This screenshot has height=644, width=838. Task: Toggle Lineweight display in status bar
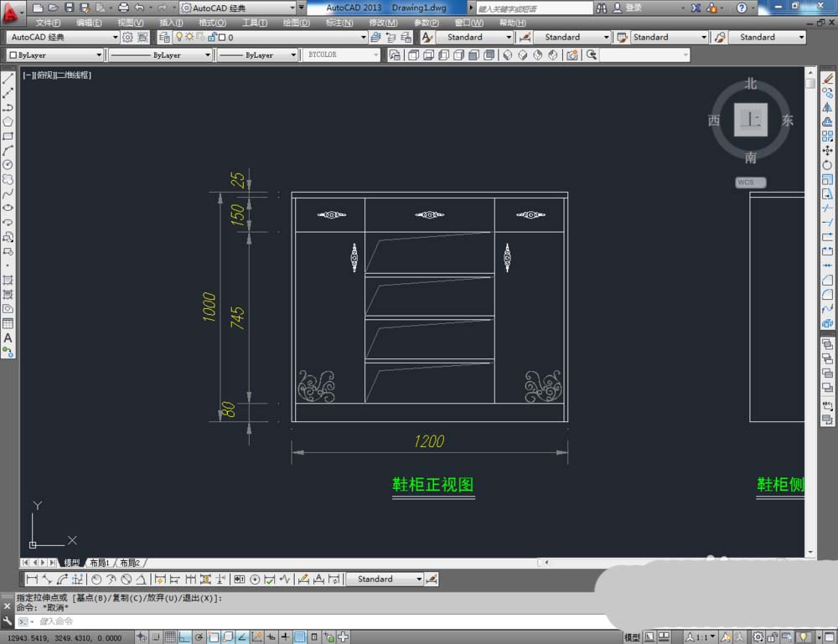(x=286, y=636)
